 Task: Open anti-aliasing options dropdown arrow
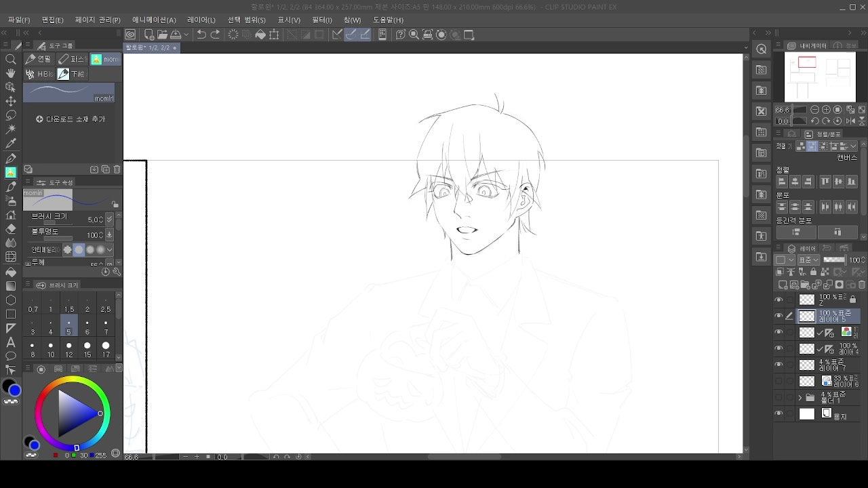[x=110, y=250]
